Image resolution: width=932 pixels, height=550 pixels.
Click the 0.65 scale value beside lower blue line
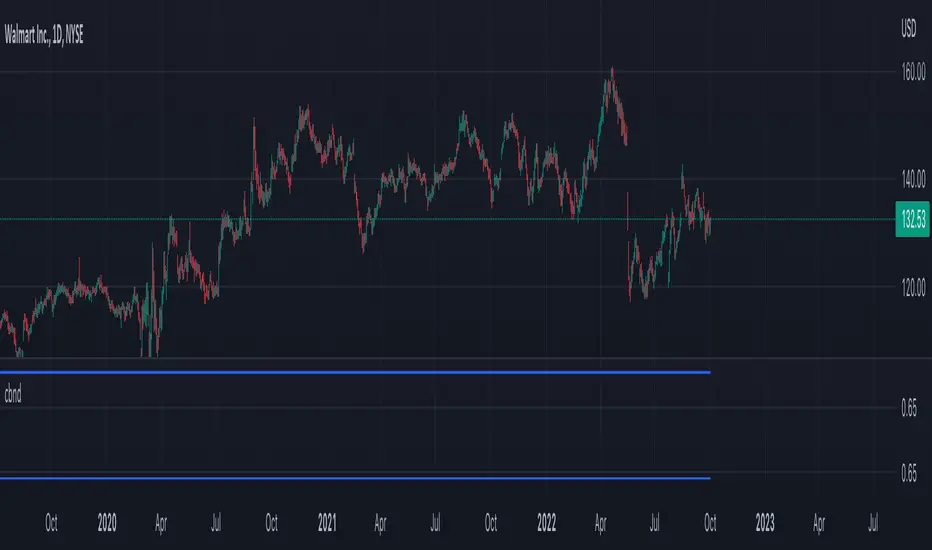click(x=909, y=473)
